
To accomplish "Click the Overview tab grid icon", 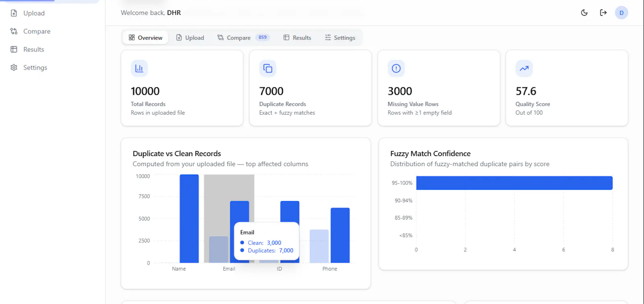I will 132,38.
